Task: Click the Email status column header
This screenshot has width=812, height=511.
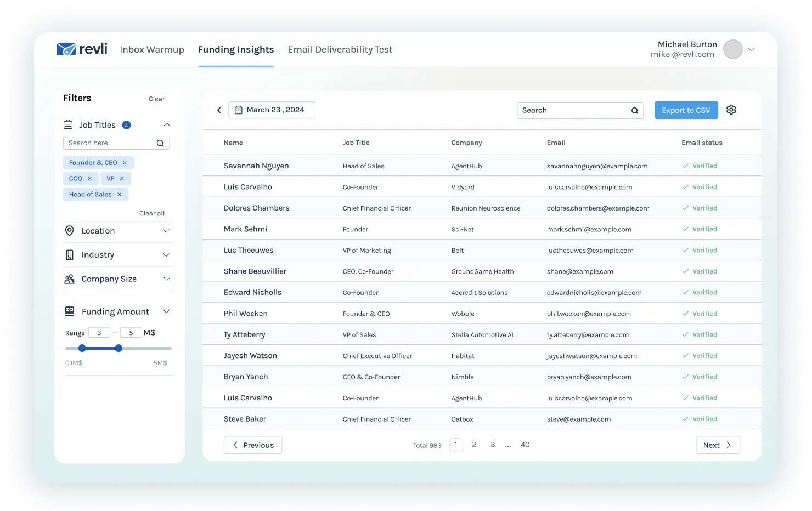Action: [x=702, y=143]
